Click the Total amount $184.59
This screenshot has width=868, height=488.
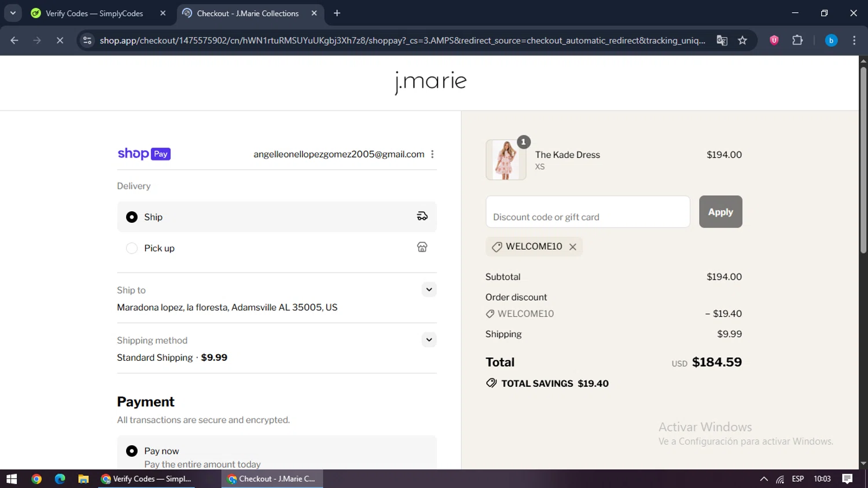pos(717,362)
